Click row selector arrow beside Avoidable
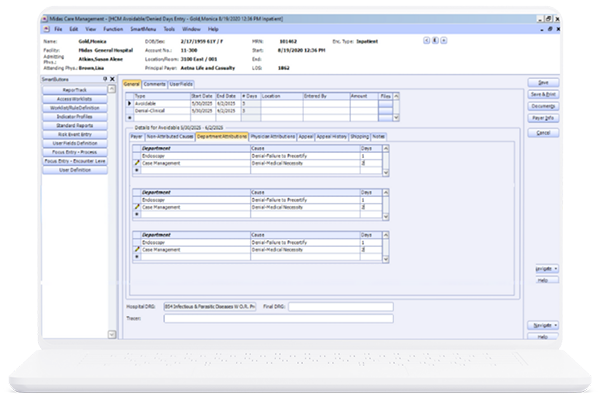Image resolution: width=600 pixels, height=406 pixels. [x=129, y=103]
